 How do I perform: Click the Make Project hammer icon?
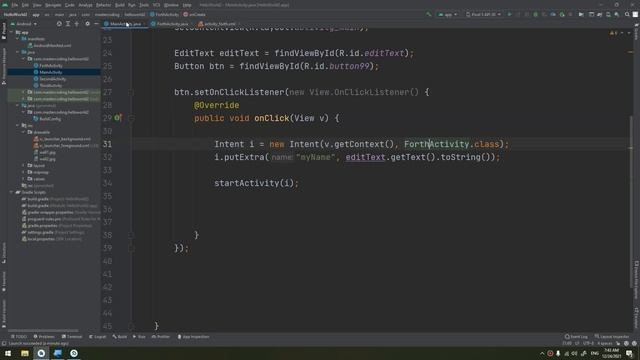tap(429, 14)
